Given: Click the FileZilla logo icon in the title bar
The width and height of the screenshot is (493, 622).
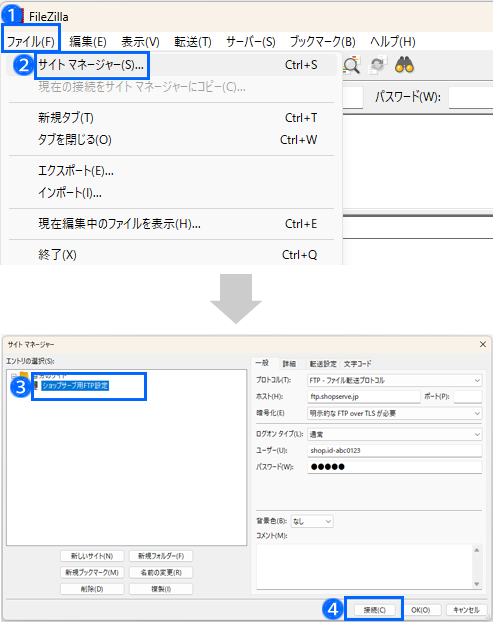Looking at the screenshot, I should coord(22,16).
